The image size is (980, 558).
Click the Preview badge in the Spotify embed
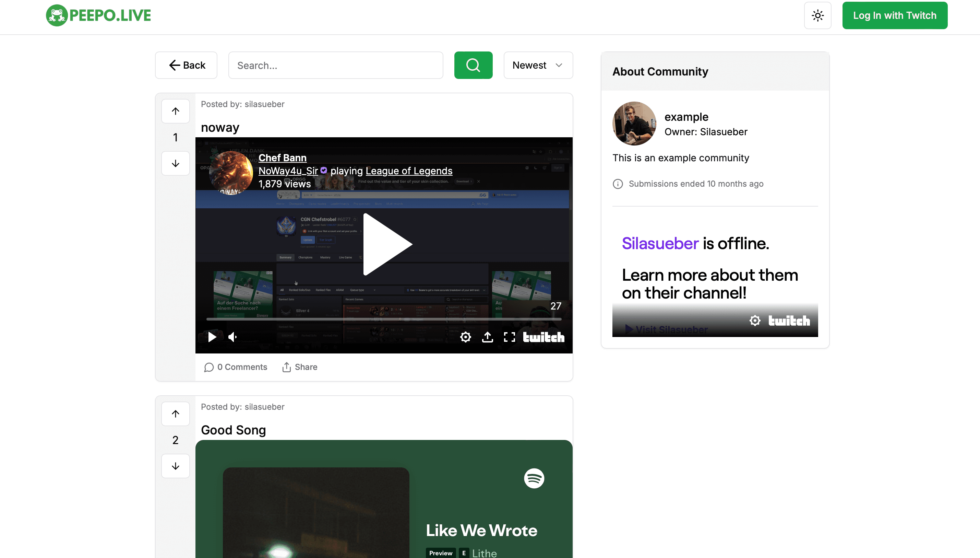(441, 553)
